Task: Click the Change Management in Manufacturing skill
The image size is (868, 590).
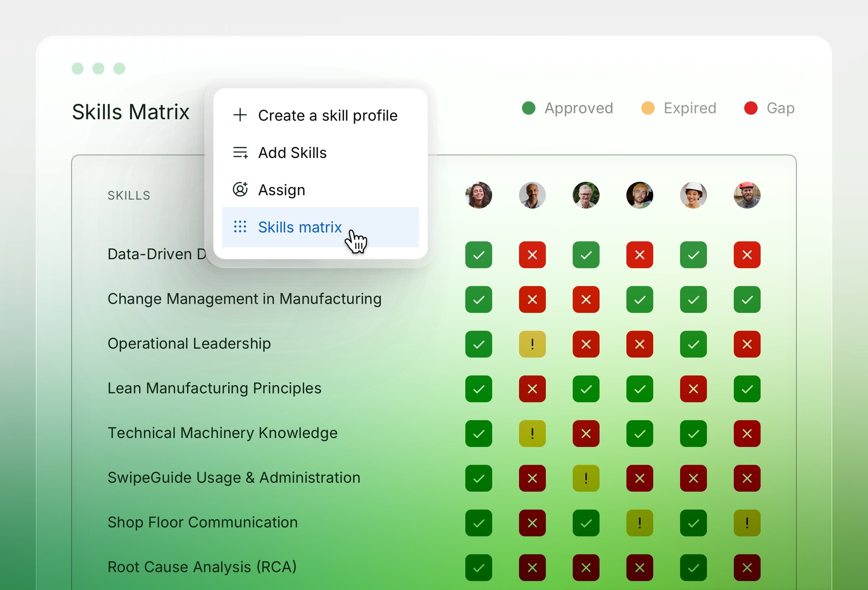Action: click(245, 299)
